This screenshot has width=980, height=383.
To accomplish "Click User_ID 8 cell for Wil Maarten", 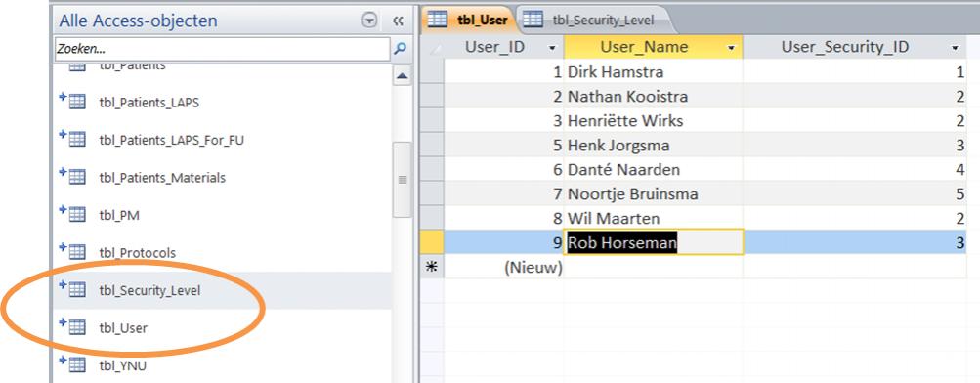I will pos(504,218).
